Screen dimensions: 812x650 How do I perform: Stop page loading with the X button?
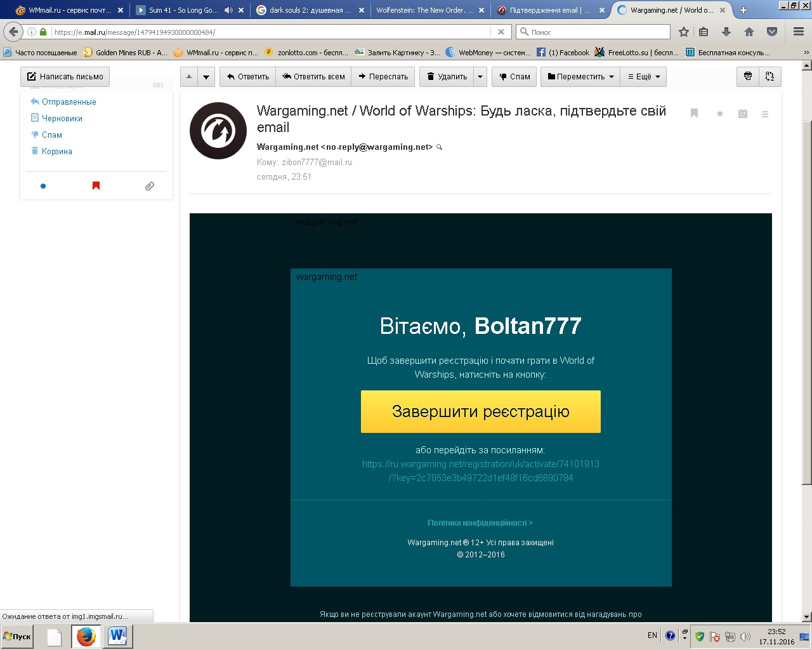pyautogui.click(x=501, y=32)
